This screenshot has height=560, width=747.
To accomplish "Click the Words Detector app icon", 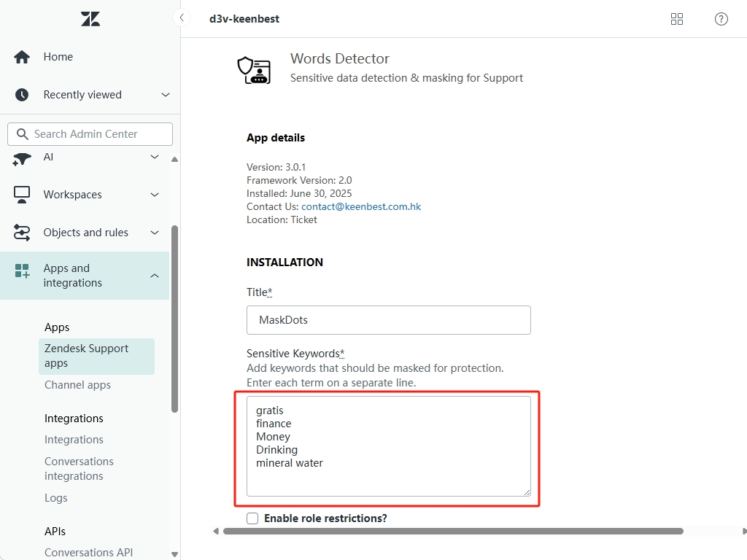I will (254, 70).
